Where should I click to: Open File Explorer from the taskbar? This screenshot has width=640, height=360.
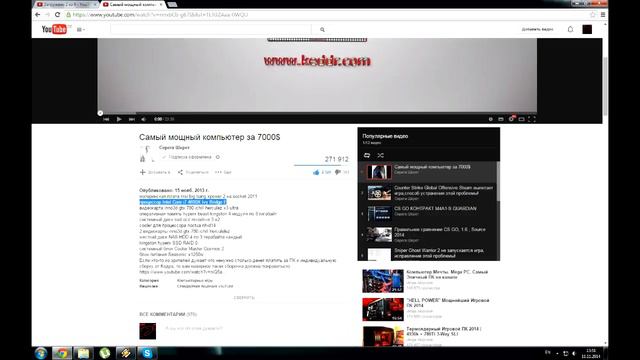[83, 353]
